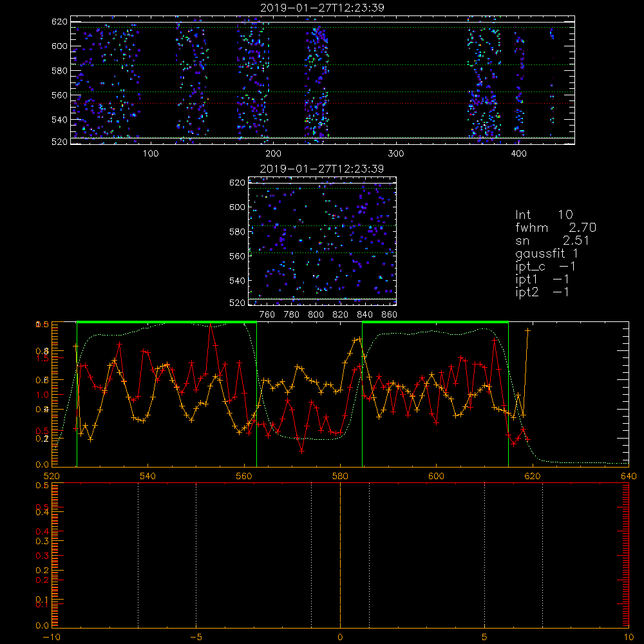Click the small middle detector image plot
The image size is (644, 644).
pos(323,241)
